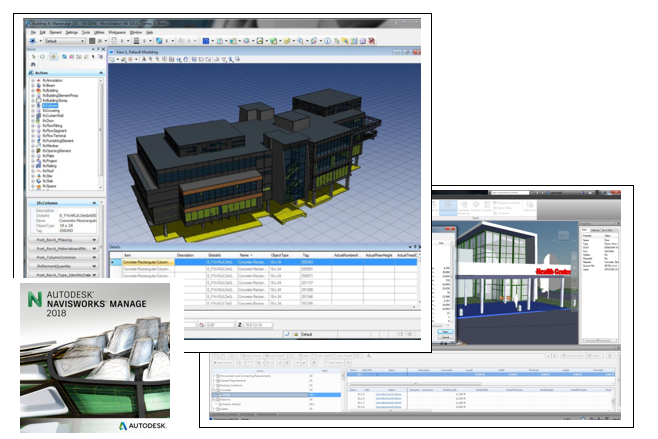Open the Element menu
The image size is (658, 439).
pos(55,32)
